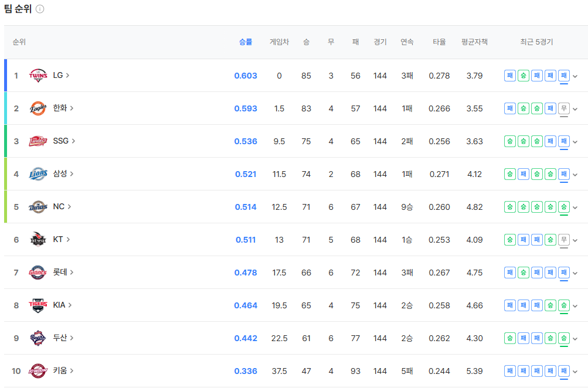Expand recent games details for 키움
This screenshot has width=588, height=388.
coord(575,372)
